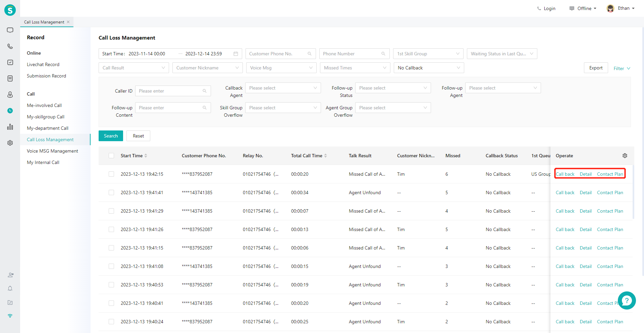Open Contact Plan for the 19:41:26 row
The height and width of the screenshot is (333, 644).
click(610, 229)
